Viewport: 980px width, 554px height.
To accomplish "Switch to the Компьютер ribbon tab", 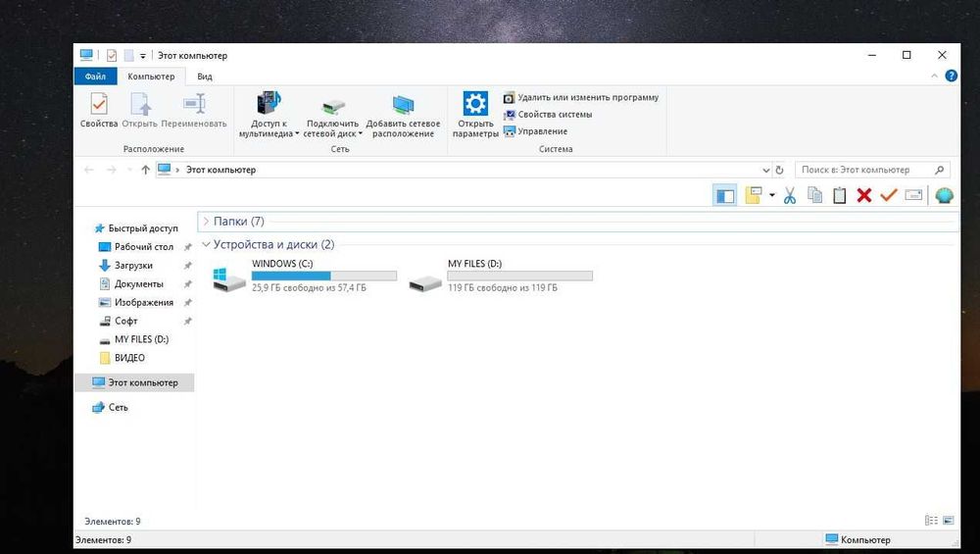I will [151, 76].
